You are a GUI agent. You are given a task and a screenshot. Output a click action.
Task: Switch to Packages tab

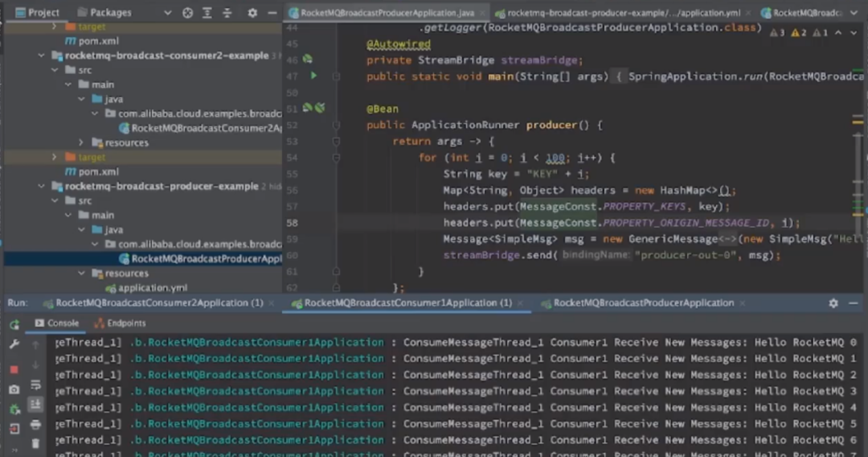[104, 12]
